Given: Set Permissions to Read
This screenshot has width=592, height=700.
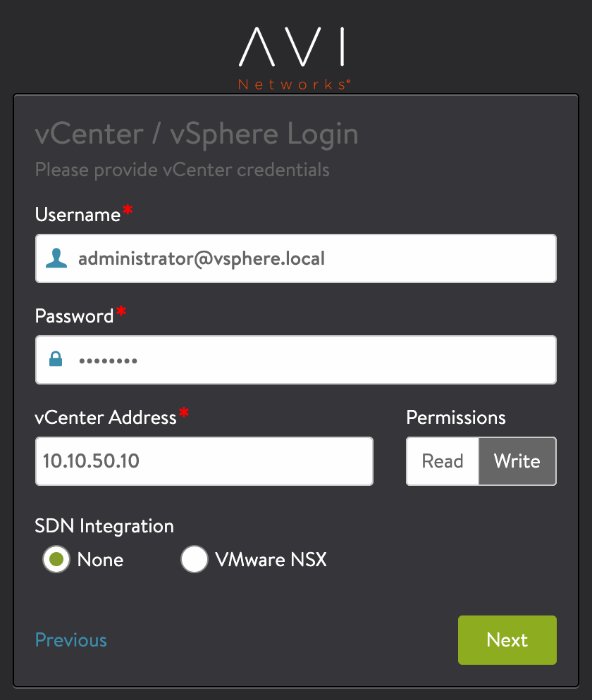Looking at the screenshot, I should 443,461.
